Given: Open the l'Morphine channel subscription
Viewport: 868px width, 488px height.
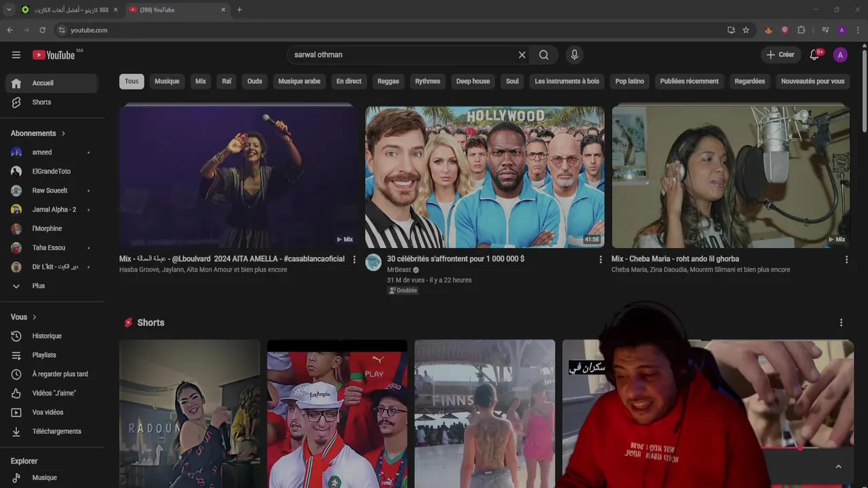Looking at the screenshot, I should click(x=52, y=228).
